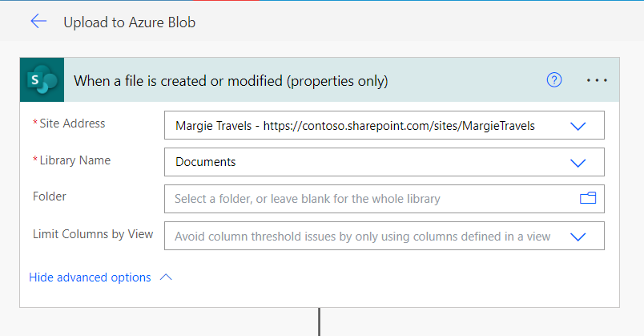Click the Hide advanced options link

[90, 277]
